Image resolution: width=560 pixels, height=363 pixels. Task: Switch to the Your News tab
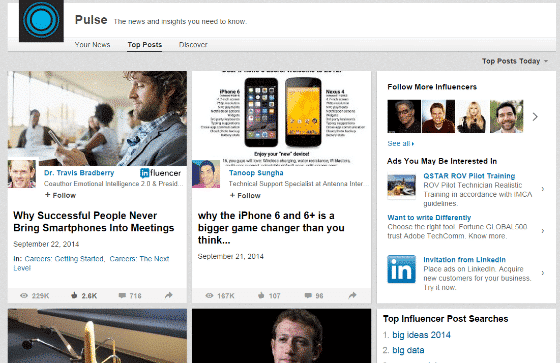click(92, 45)
